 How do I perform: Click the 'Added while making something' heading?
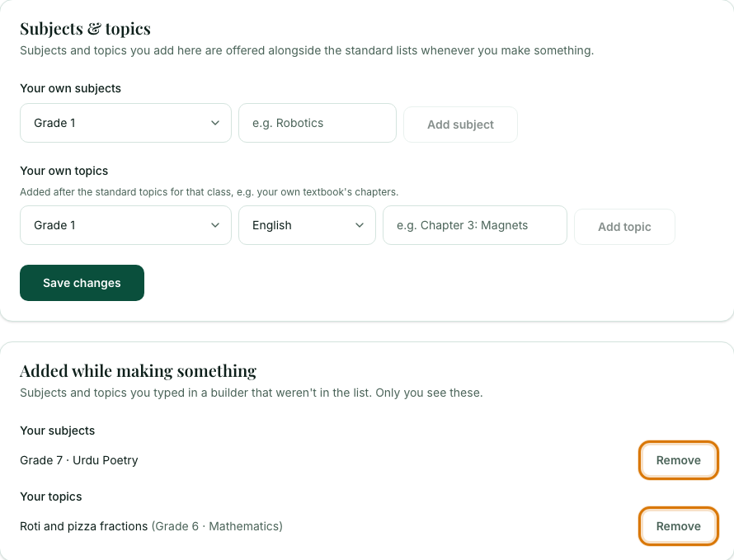click(138, 371)
